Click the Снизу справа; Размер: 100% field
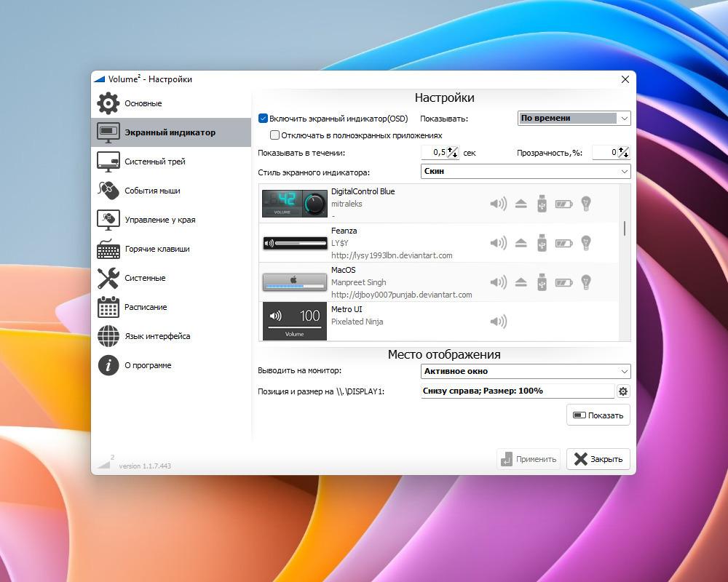Image resolution: width=728 pixels, height=582 pixels. click(518, 391)
